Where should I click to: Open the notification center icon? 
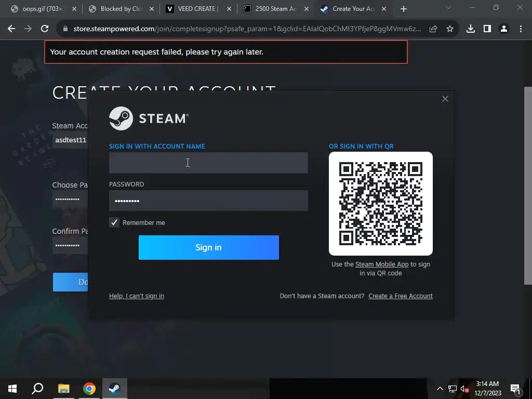(x=516, y=389)
